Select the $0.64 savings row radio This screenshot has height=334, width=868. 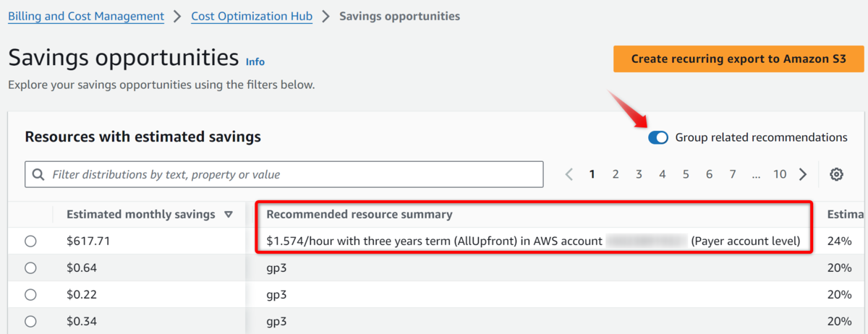coord(30,268)
